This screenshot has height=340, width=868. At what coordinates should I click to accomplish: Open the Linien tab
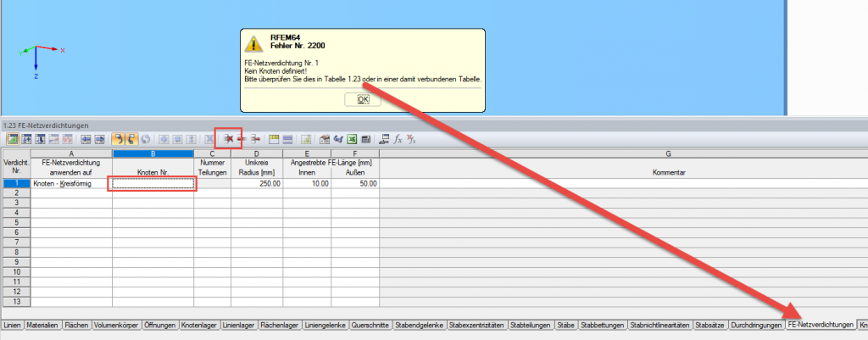point(12,325)
